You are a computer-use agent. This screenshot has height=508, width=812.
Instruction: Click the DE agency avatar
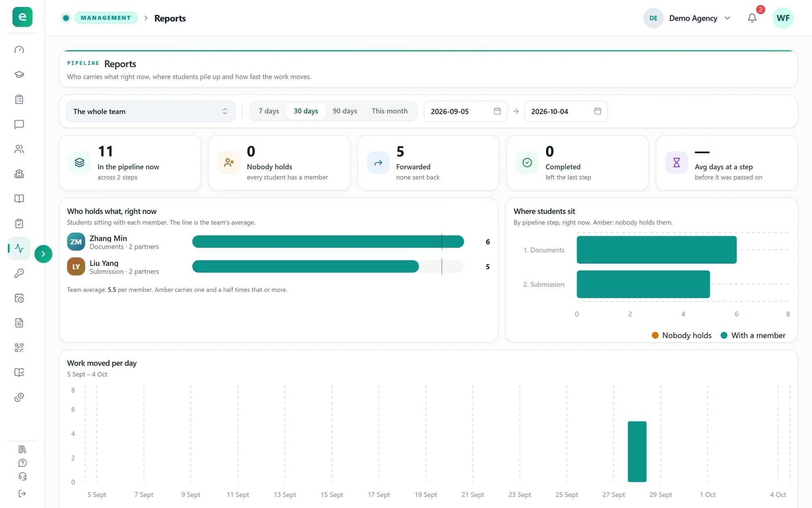click(x=653, y=18)
